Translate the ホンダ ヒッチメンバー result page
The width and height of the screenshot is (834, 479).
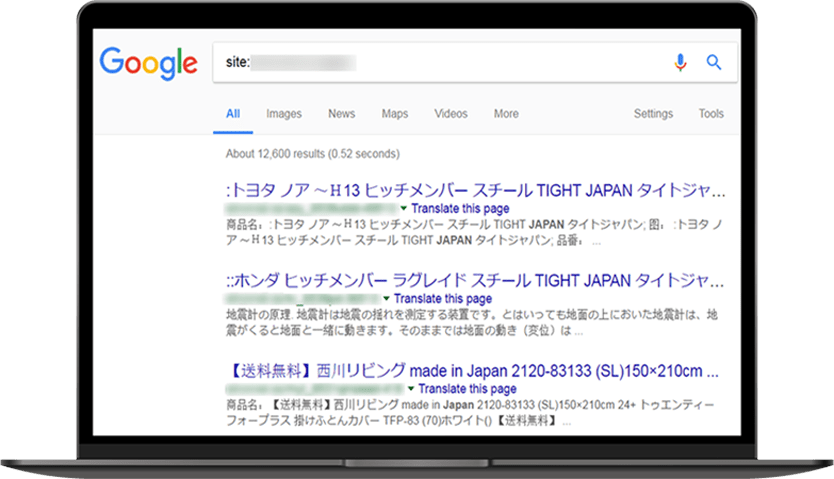tap(443, 298)
